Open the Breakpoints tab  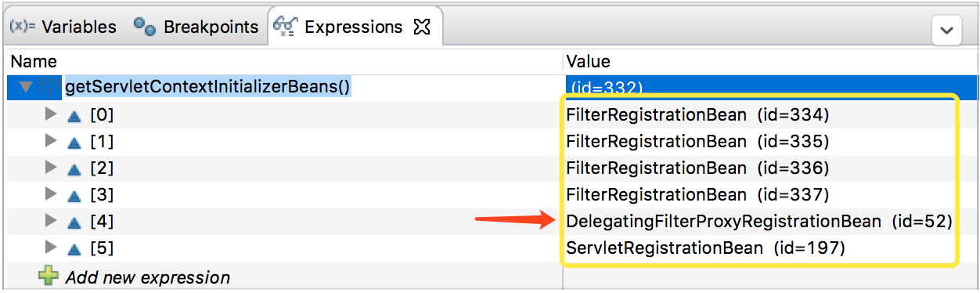click(x=196, y=27)
